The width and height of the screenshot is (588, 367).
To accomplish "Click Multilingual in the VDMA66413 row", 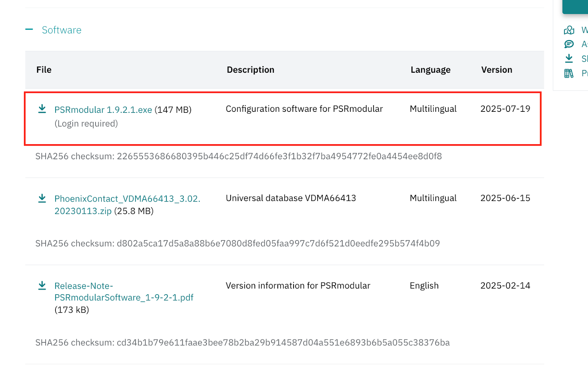I will [x=433, y=198].
